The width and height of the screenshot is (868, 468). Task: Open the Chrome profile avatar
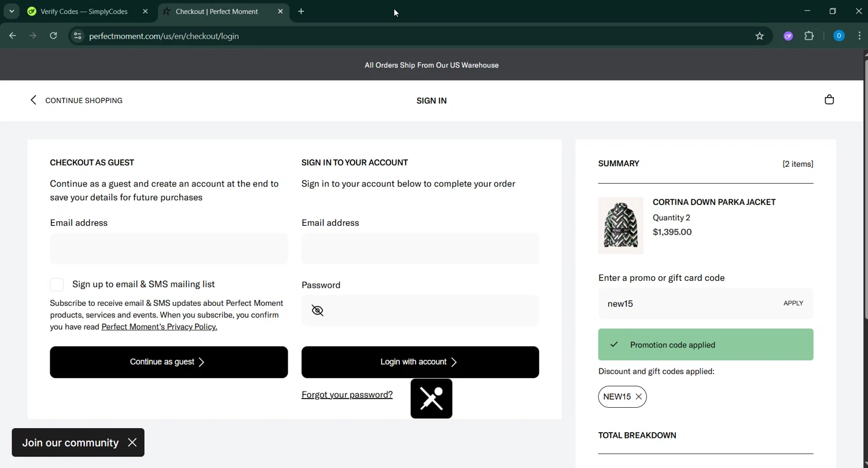click(838, 36)
